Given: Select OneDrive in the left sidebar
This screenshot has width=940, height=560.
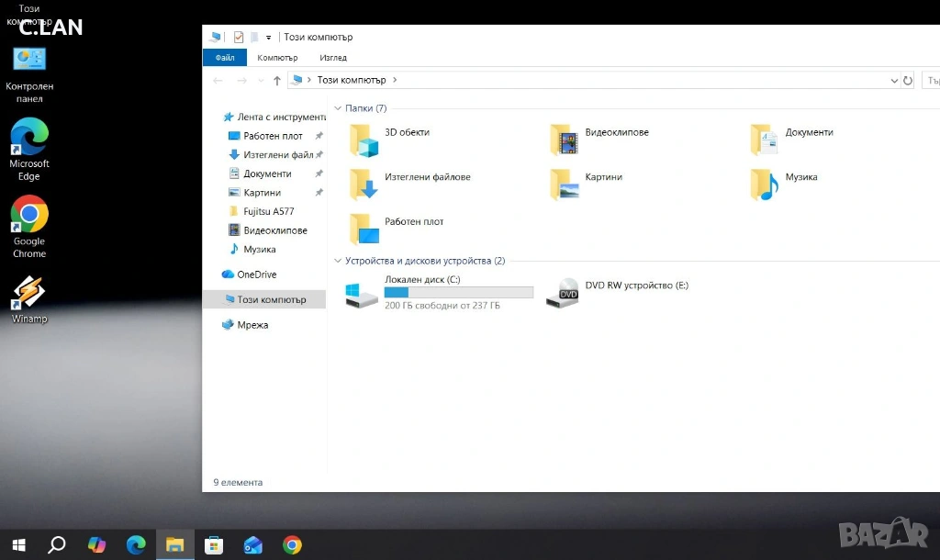Looking at the screenshot, I should click(256, 274).
